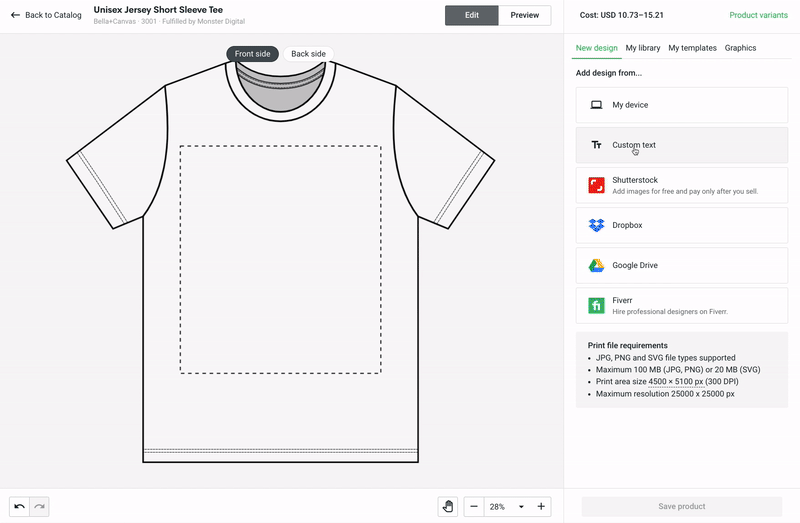Click inside the dashed print area
This screenshot has width=800, height=523.
click(x=281, y=260)
